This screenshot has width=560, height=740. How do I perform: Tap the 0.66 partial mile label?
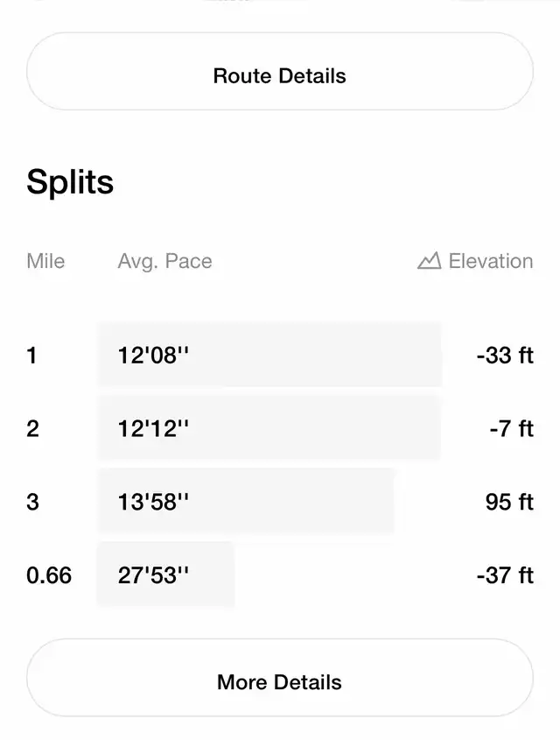(x=49, y=575)
